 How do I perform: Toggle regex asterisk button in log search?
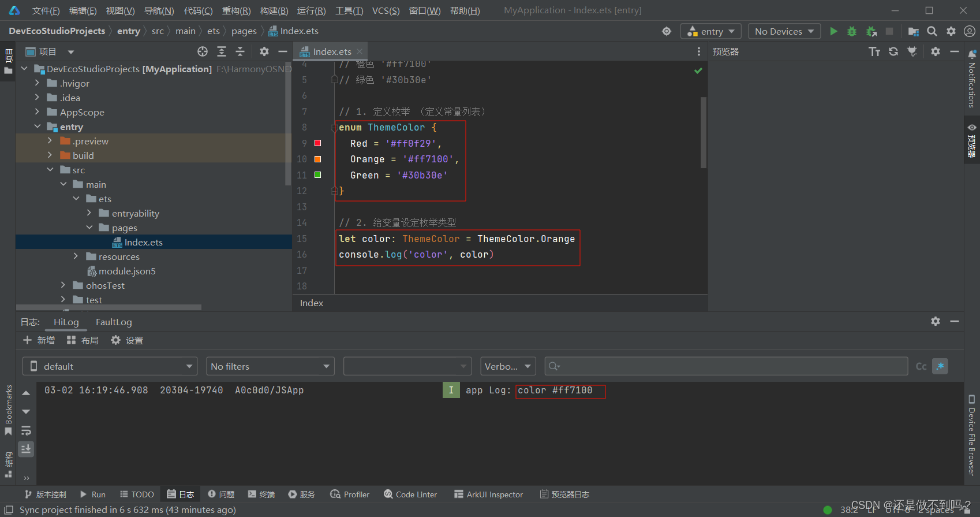click(x=940, y=366)
